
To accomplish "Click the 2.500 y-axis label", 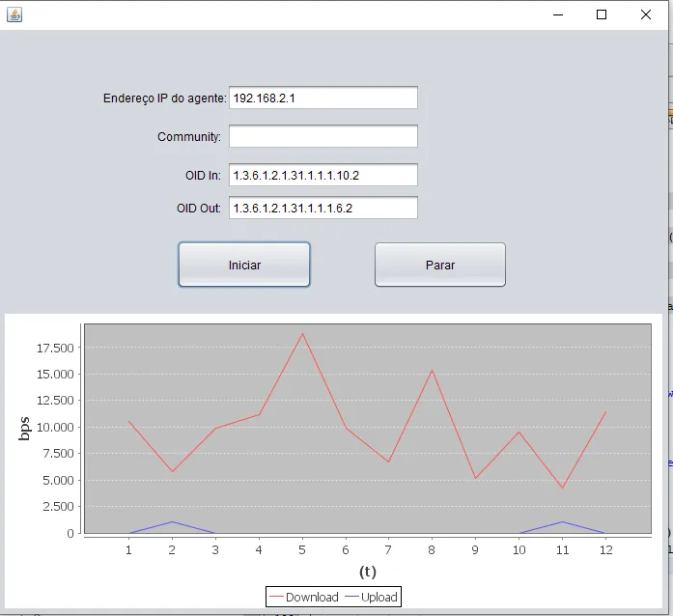I will (58, 507).
